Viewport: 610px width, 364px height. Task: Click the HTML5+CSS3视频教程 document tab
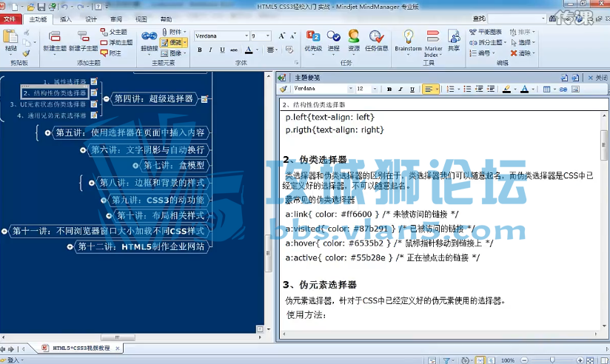81,348
